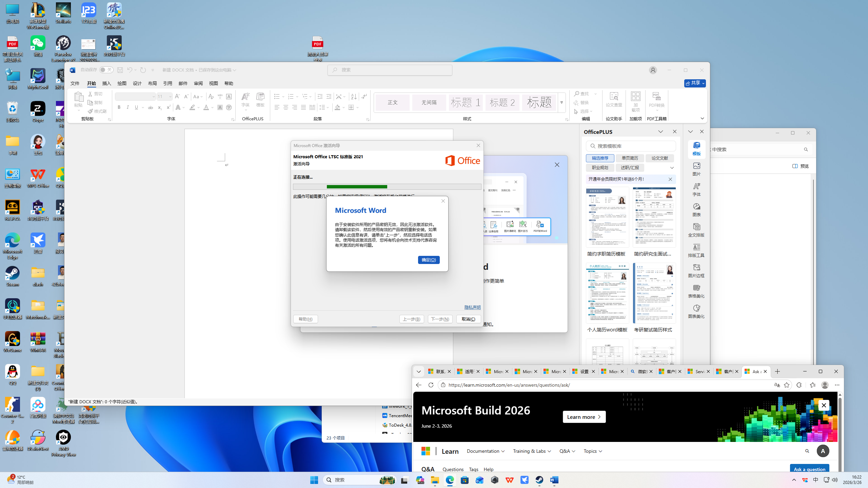Click the superscript icon in Word ribbon

[168, 107]
